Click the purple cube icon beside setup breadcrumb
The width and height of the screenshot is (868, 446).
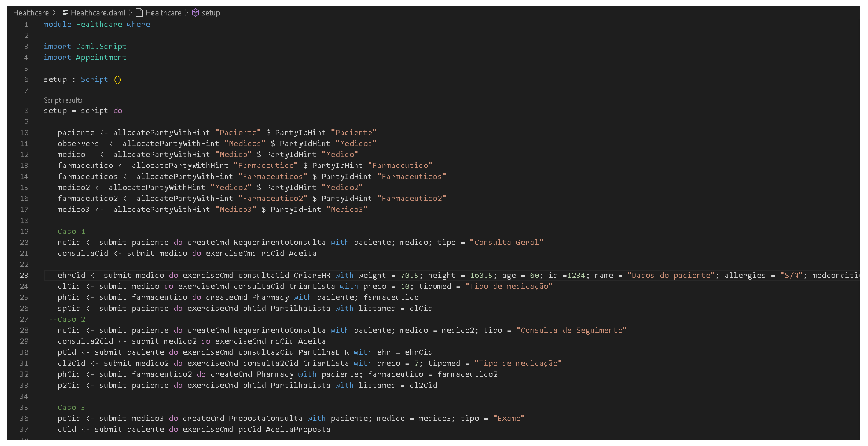pyautogui.click(x=196, y=13)
